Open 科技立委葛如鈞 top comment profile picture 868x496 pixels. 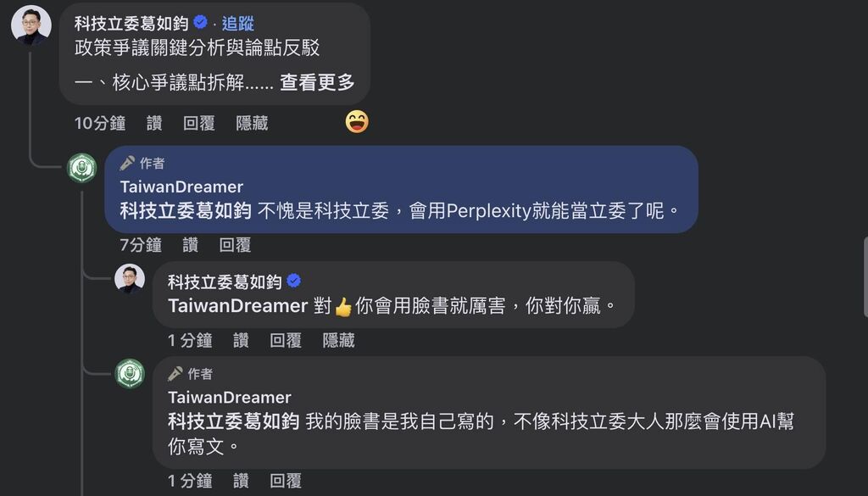click(x=31, y=25)
